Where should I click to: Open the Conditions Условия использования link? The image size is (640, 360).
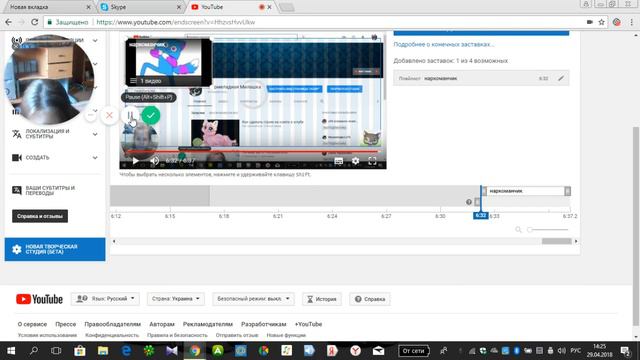(x=47, y=335)
